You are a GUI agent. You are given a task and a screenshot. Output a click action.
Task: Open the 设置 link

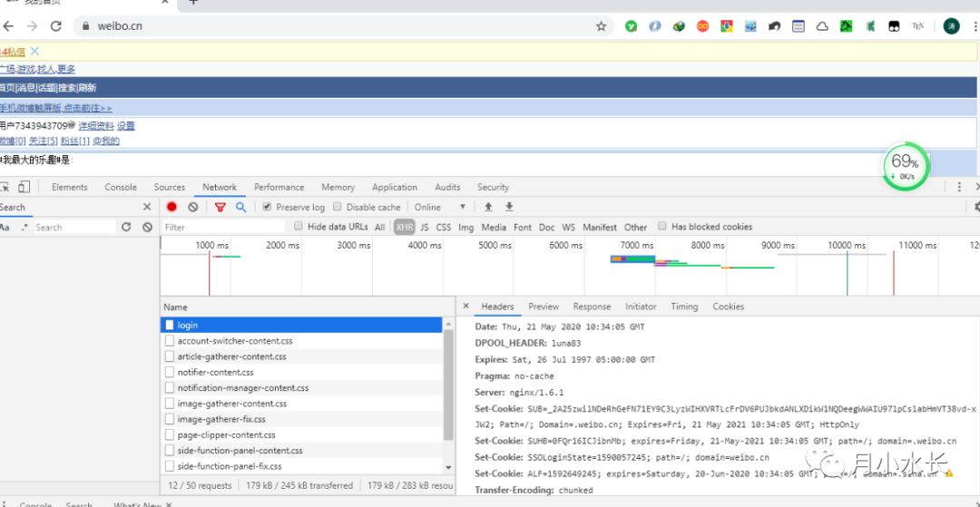pos(125,125)
